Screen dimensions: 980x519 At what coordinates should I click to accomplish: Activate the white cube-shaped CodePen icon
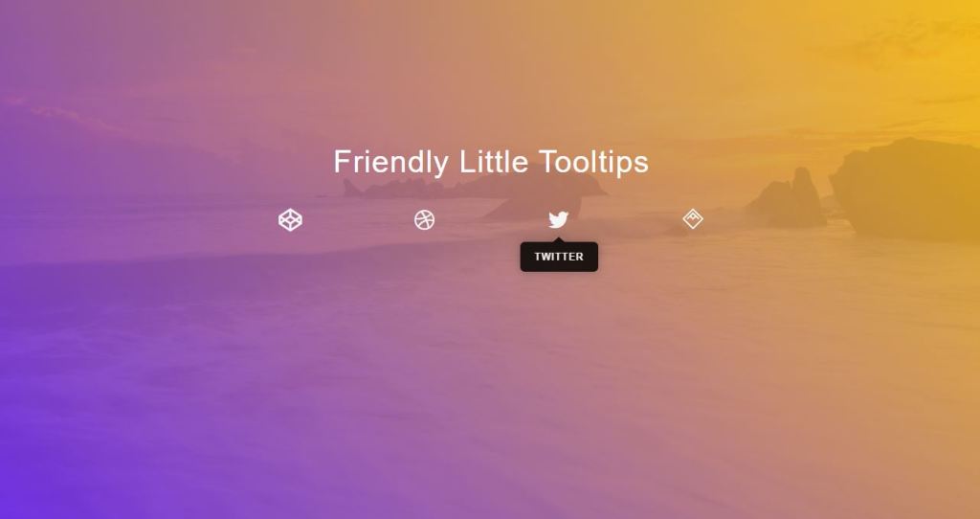tap(290, 220)
